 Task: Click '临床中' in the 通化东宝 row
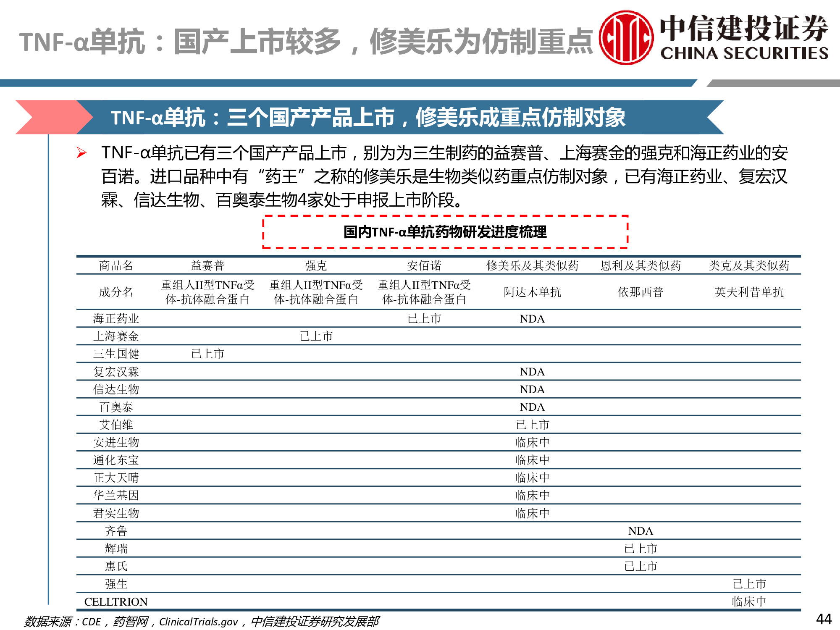coord(533,460)
